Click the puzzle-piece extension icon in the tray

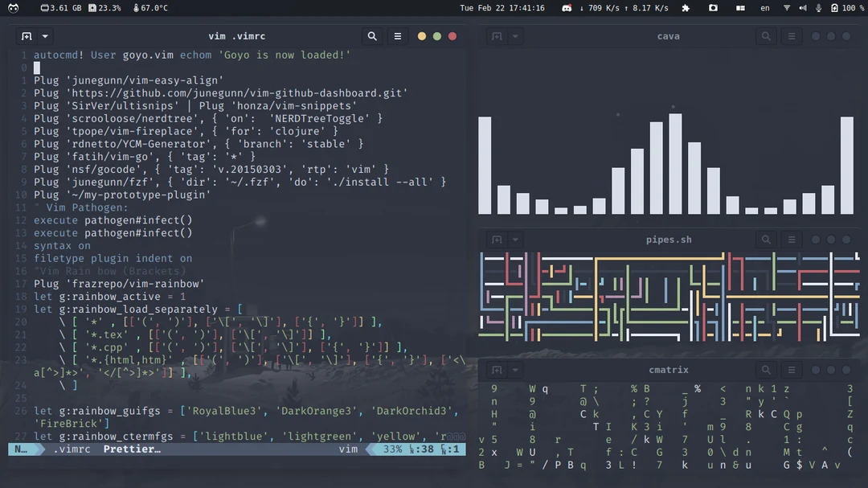pyautogui.click(x=685, y=8)
